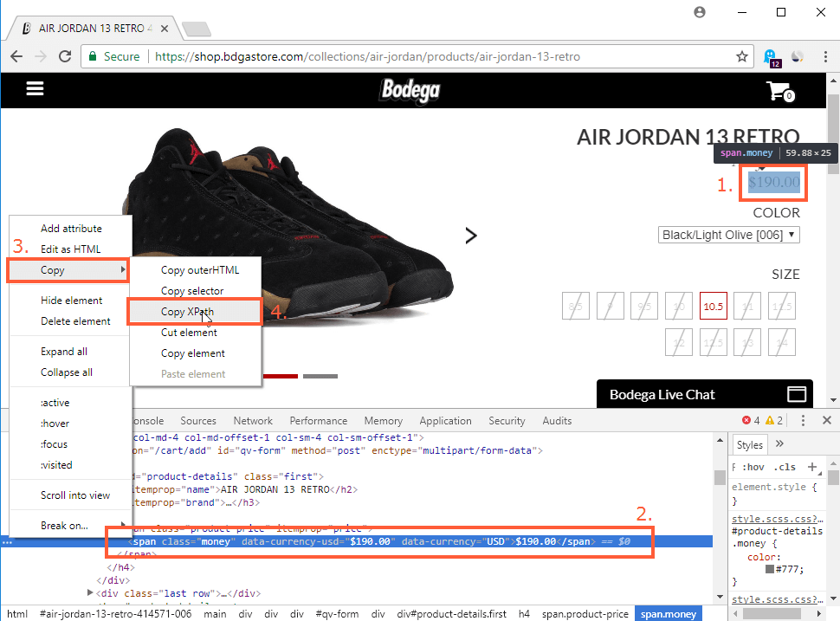The image size is (840, 621).
Task: Switch to the Application tab
Action: pyautogui.click(x=445, y=421)
